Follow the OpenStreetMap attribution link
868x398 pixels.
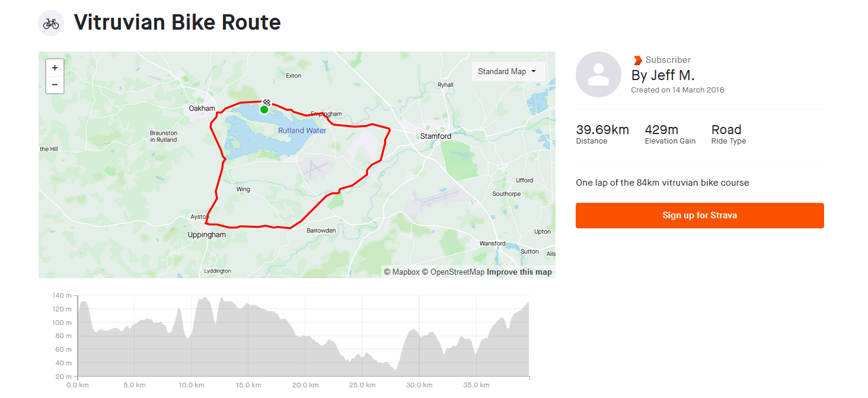click(456, 272)
